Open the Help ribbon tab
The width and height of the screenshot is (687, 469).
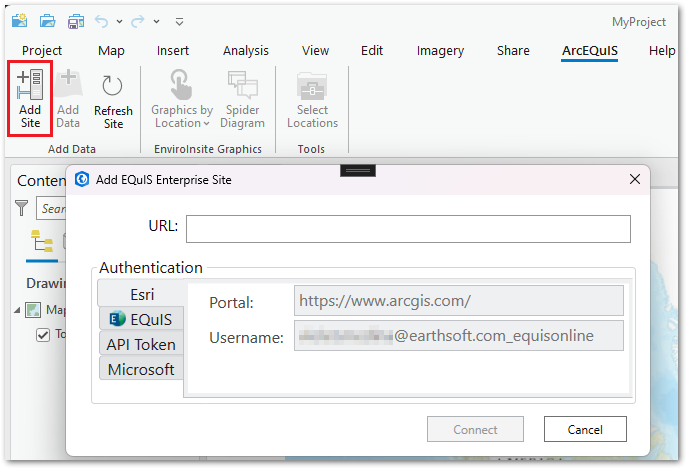[662, 51]
